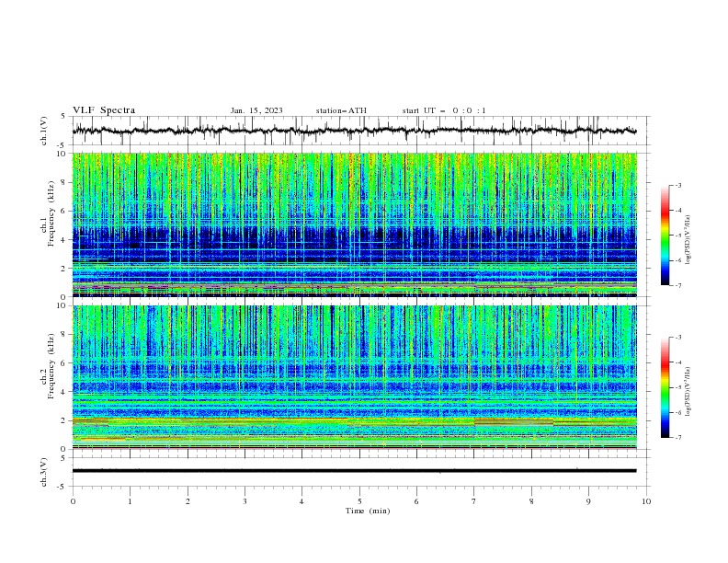The width and height of the screenshot is (728, 563).
Task: Click the "VLF Spectra" plot title
Action: [104, 110]
